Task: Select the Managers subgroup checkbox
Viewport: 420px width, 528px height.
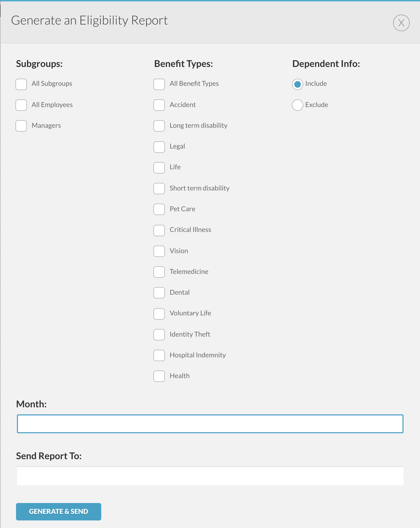Action: click(x=21, y=126)
